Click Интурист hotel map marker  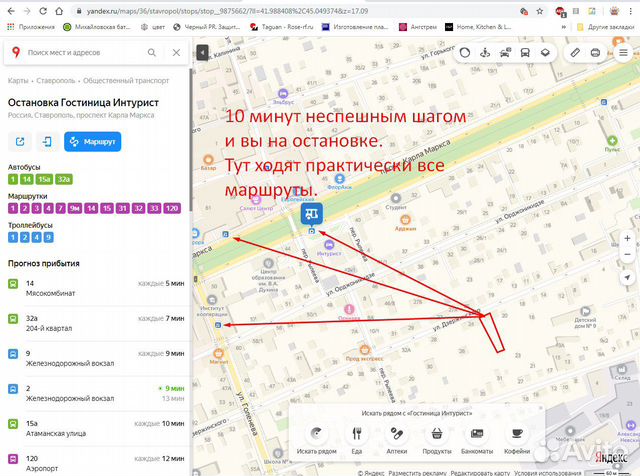tap(329, 245)
